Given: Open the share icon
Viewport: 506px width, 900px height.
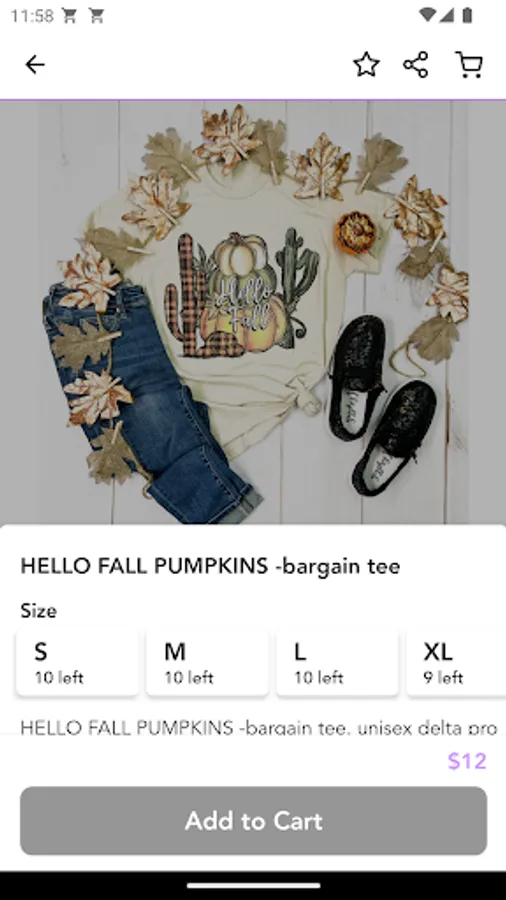Looking at the screenshot, I should tap(416, 64).
